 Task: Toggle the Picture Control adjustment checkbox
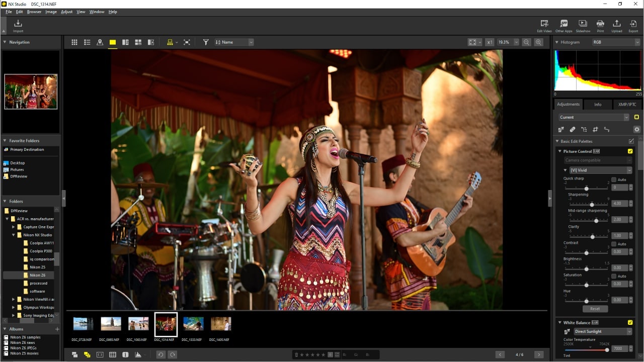pyautogui.click(x=630, y=151)
